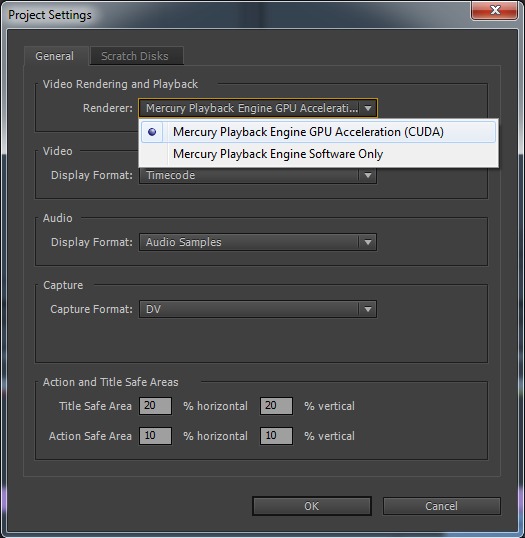The width and height of the screenshot is (525, 538).
Task: Select the General tab
Action: (x=56, y=56)
